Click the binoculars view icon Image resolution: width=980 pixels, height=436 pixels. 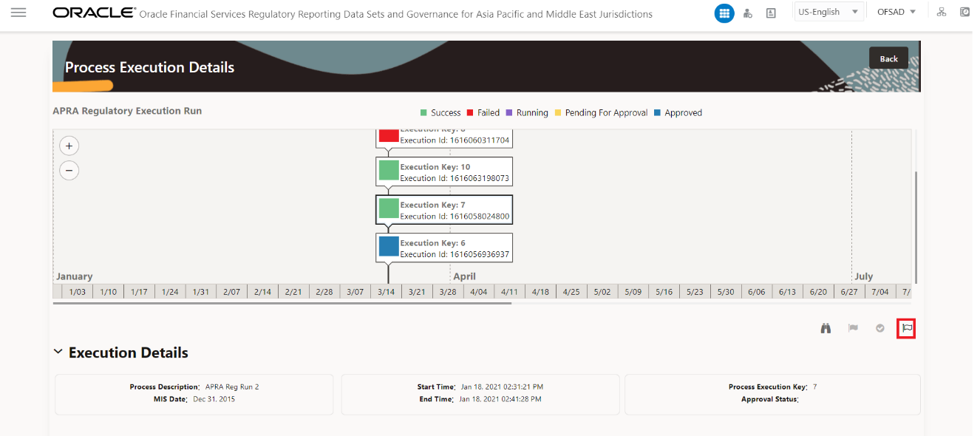coord(826,328)
